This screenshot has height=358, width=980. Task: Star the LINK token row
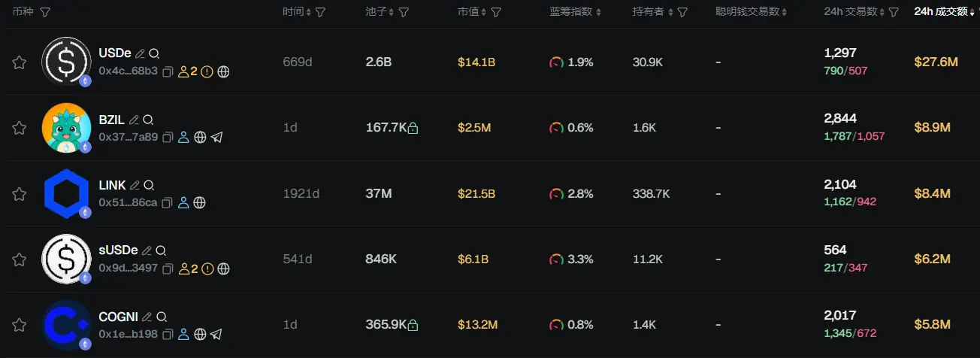click(x=20, y=194)
